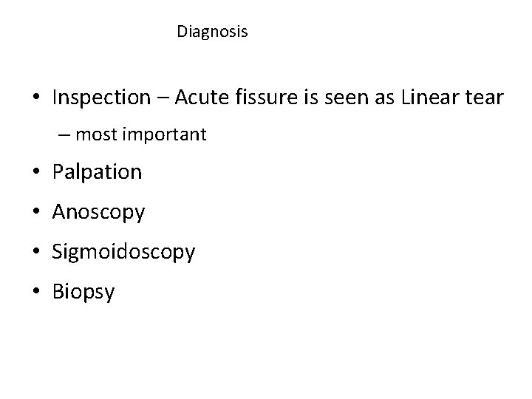This screenshot has height=399, width=532.
Task: Click the word important in sub-bullet
Action: [x=164, y=134]
